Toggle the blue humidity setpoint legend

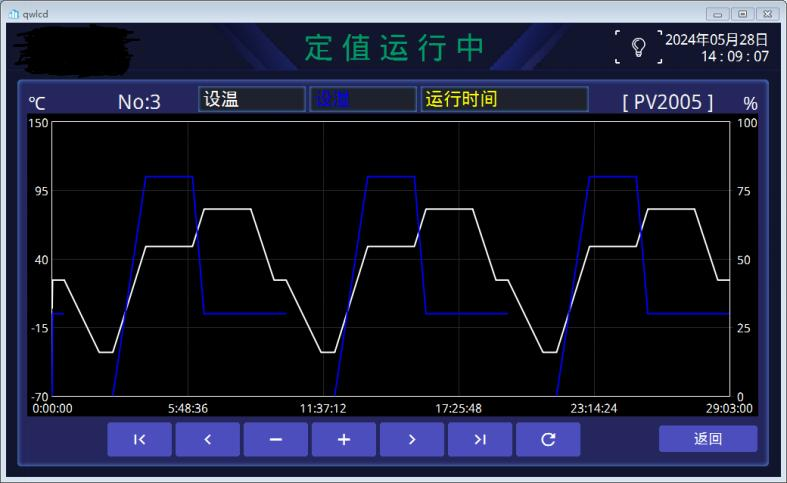(x=362, y=99)
